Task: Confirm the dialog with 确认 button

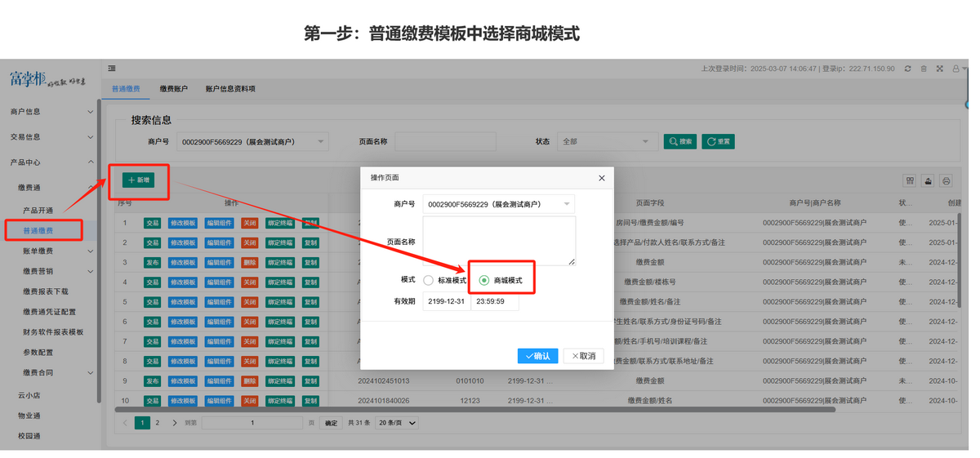Action: coord(537,356)
